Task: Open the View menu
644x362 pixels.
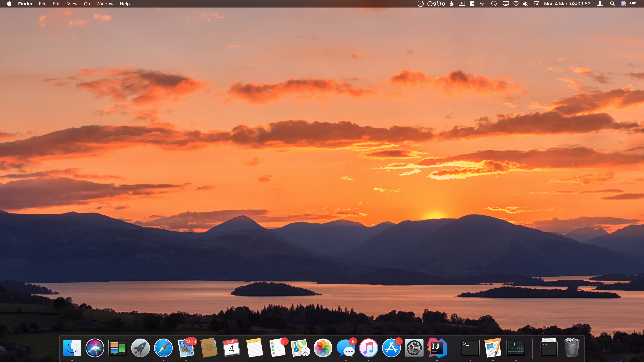Action: [72, 4]
